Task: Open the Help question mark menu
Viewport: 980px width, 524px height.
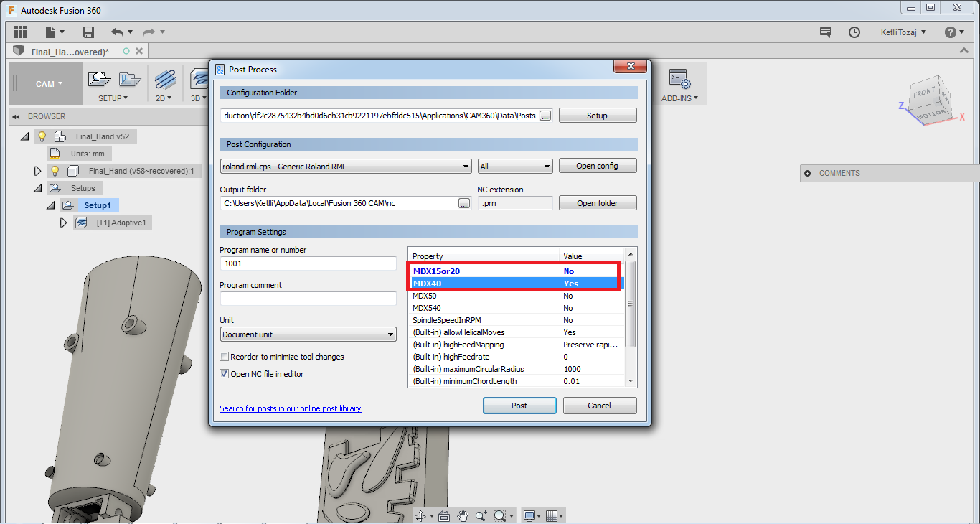Action: tap(954, 32)
